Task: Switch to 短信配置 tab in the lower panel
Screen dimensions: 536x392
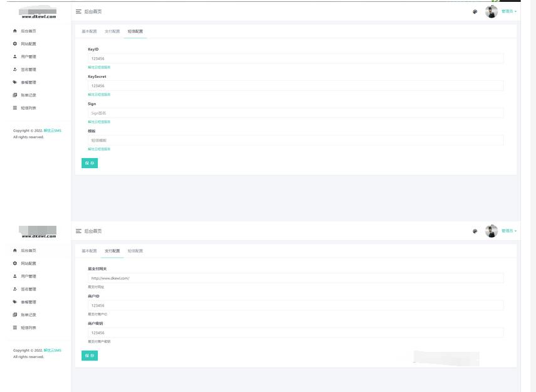Action: 135,251
